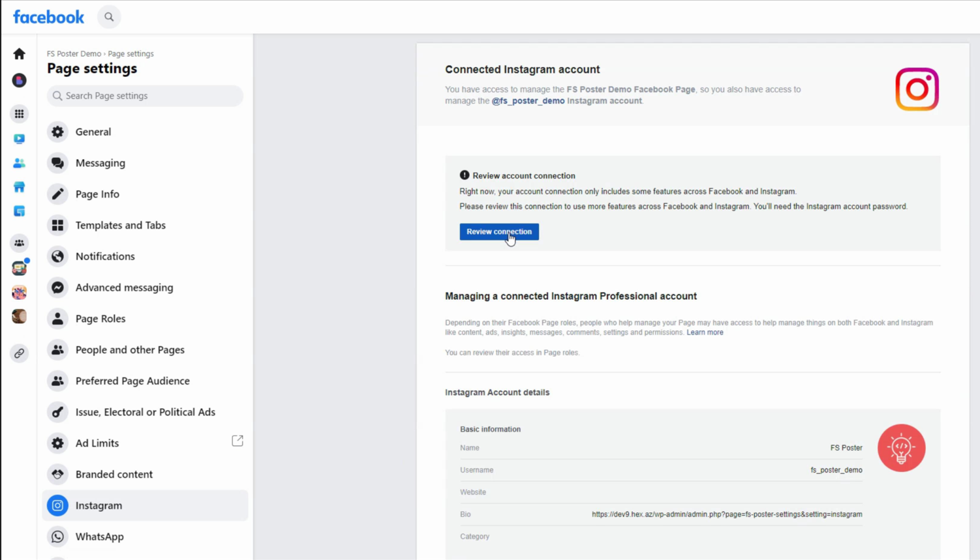This screenshot has height=560, width=980.
Task: Click the Instagram menu icon in sidebar
Action: pos(57,505)
